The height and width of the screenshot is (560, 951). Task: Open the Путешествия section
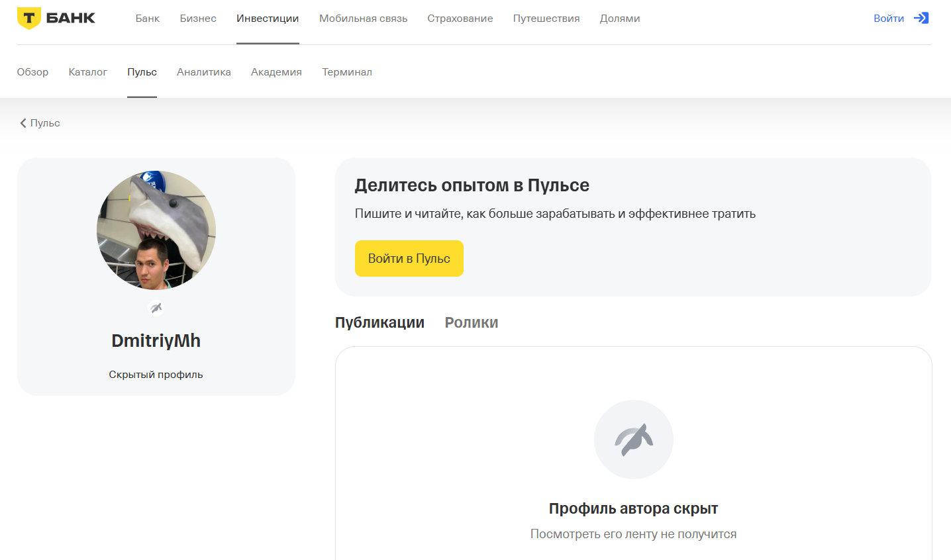[x=546, y=19]
